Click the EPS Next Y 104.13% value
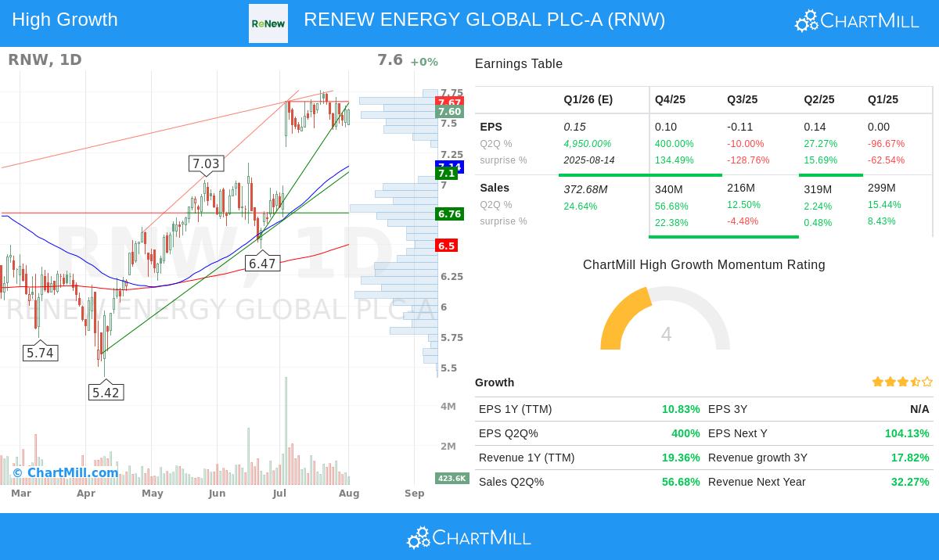Image resolution: width=939 pixels, height=560 pixels. 907,433
